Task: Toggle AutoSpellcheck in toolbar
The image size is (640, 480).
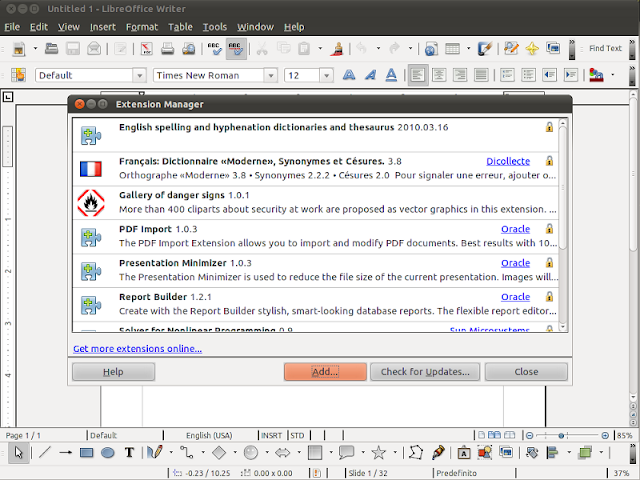Action: [x=236, y=49]
